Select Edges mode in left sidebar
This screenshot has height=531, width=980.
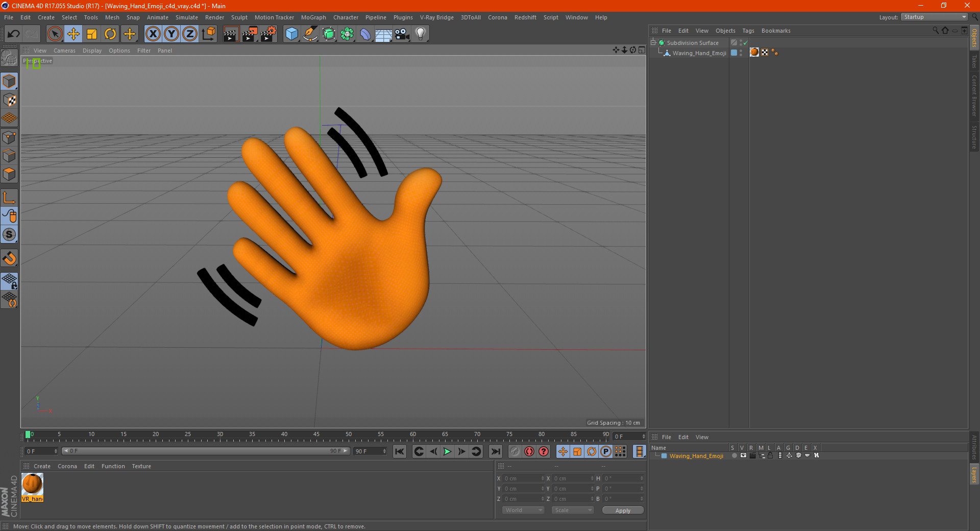coord(9,156)
